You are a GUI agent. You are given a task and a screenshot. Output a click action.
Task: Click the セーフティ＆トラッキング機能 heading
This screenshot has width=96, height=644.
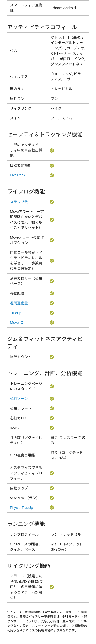point(45,134)
